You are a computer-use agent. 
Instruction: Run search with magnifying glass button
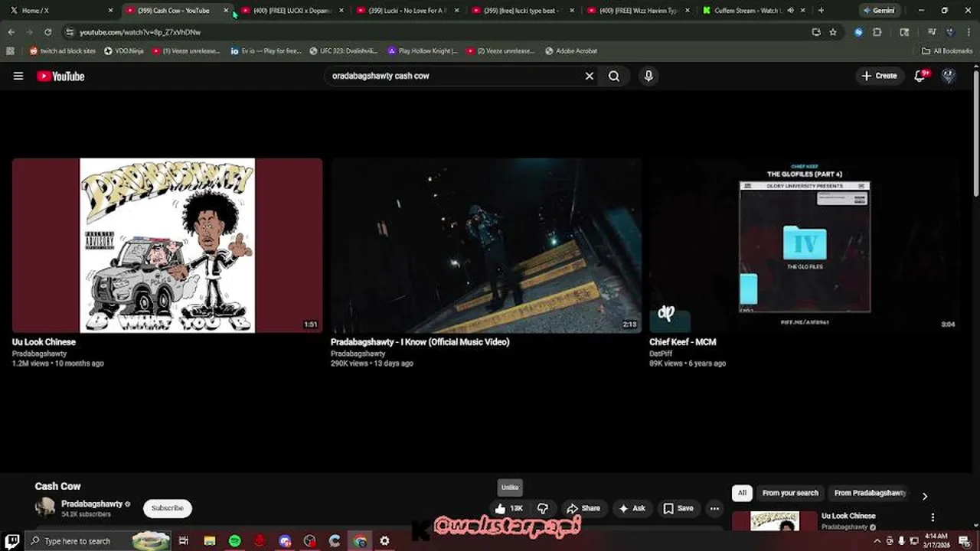coord(614,76)
